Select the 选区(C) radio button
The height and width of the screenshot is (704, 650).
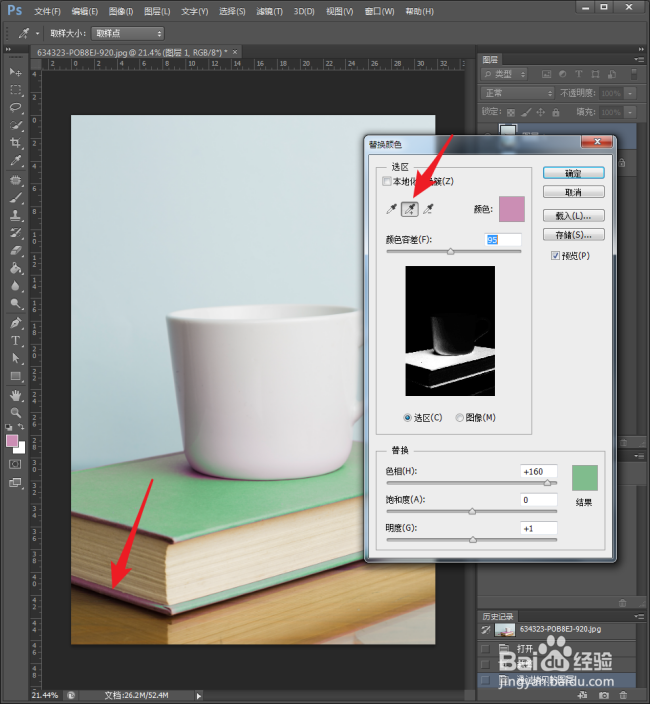(407, 418)
